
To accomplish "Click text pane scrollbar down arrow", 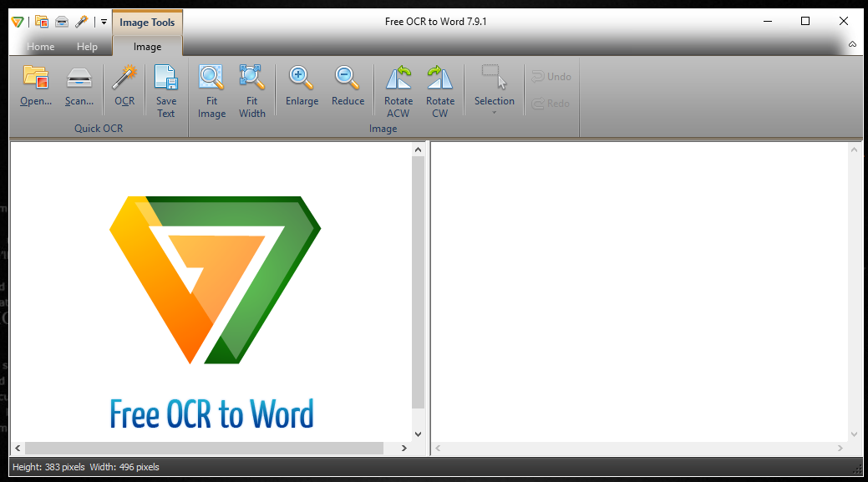I will tap(854, 434).
